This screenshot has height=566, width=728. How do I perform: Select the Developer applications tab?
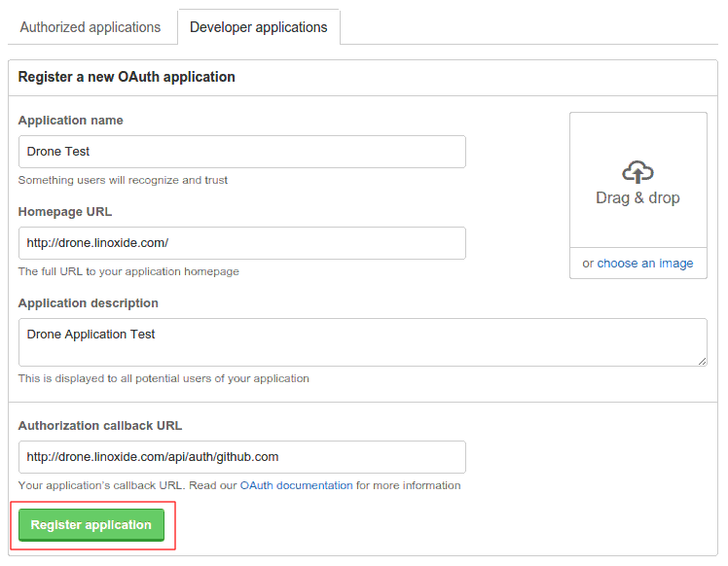click(258, 27)
